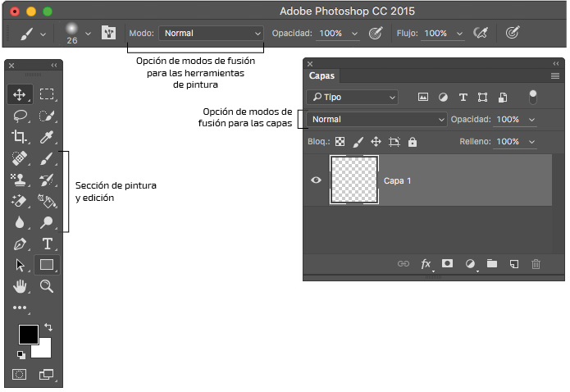
Task: Select the Pen tool
Action: click(20, 244)
